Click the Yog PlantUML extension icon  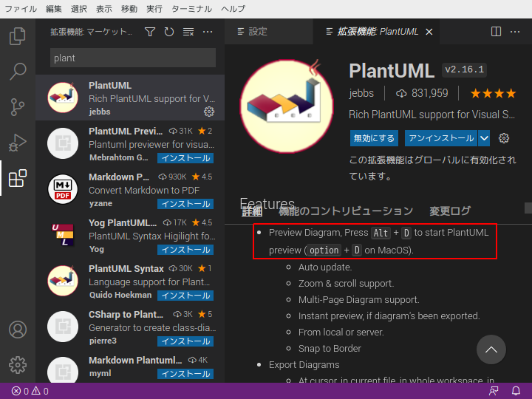point(63,235)
